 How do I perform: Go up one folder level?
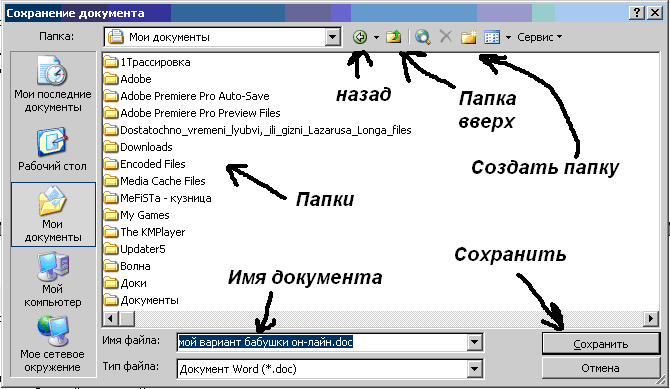(394, 37)
